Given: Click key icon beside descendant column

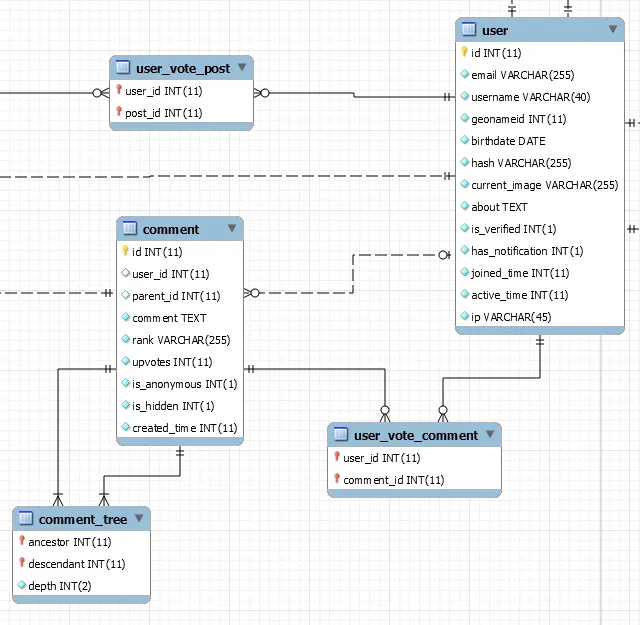Looking at the screenshot, I should (22, 563).
